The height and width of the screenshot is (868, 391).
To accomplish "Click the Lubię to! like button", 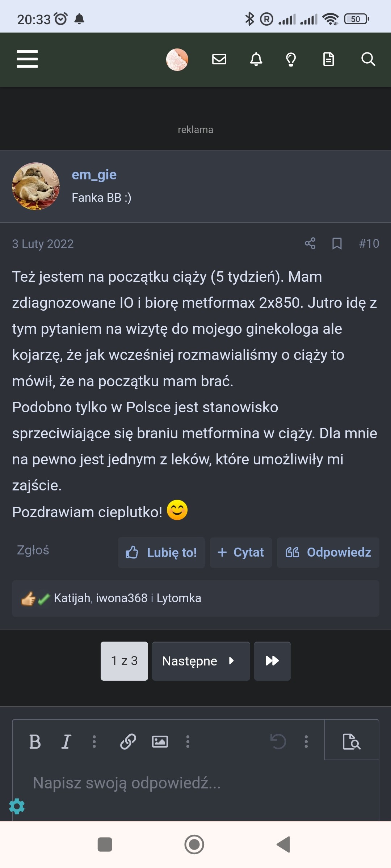I will (161, 552).
